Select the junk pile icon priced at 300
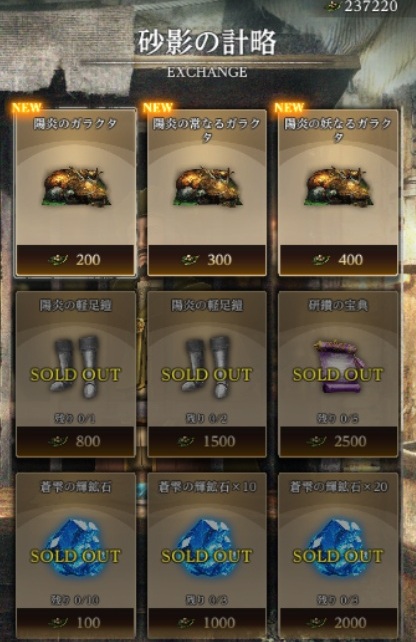 [207, 187]
